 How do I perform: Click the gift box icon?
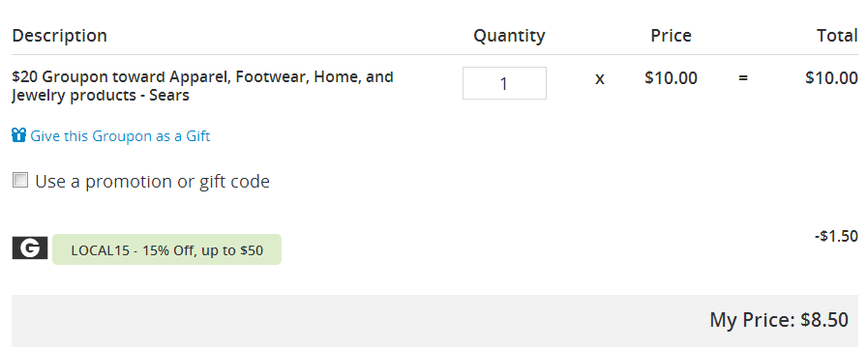(x=18, y=135)
